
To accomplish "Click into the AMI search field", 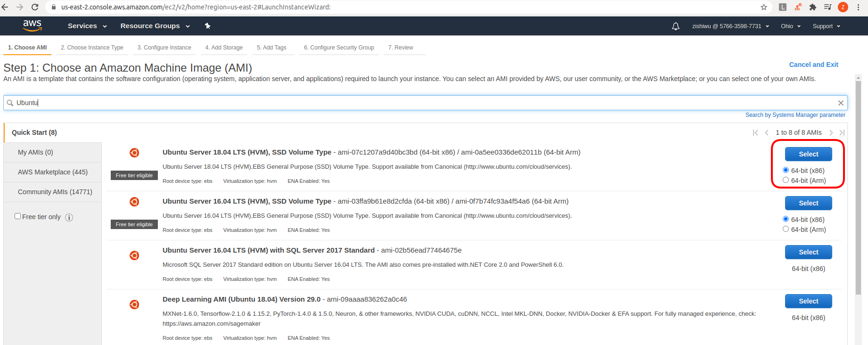I will tap(426, 103).
